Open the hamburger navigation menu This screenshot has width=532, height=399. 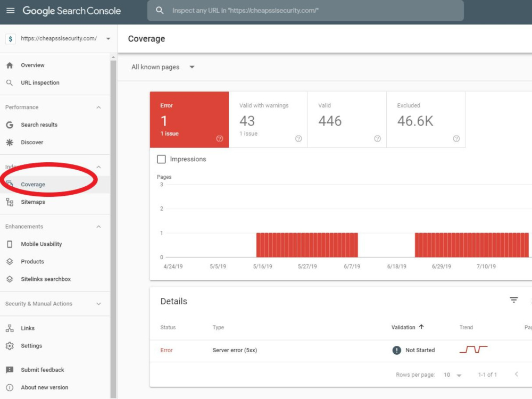(x=11, y=11)
